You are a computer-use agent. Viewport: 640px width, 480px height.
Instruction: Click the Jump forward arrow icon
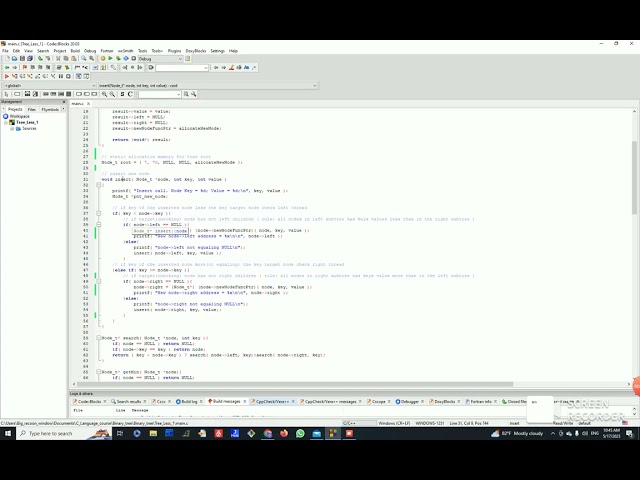15,67
